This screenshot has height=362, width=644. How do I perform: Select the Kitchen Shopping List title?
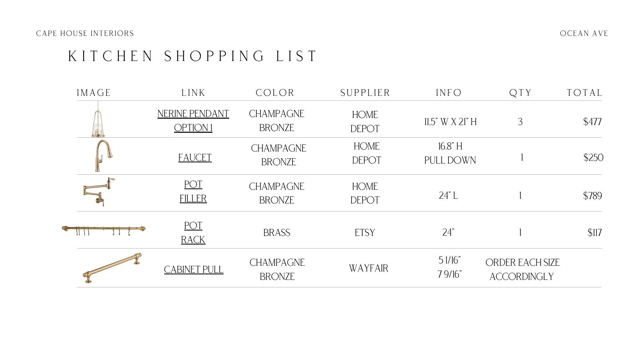tap(193, 56)
